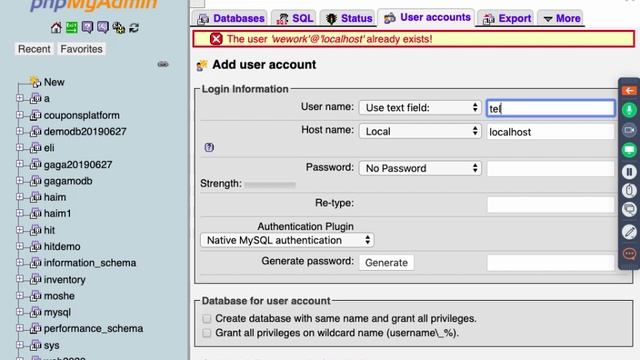This screenshot has width=640, height=360.
Task: Expand the information_schema database tree
Action: tap(20, 262)
